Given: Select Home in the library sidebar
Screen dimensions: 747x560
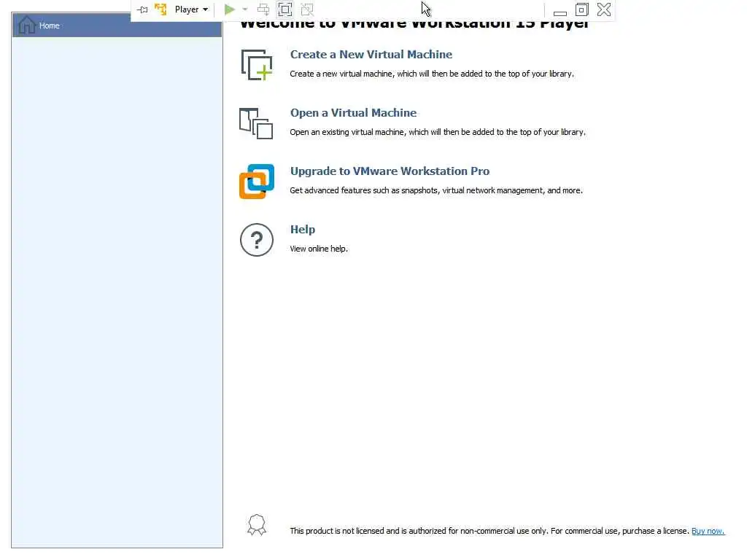Looking at the screenshot, I should click(x=117, y=26).
